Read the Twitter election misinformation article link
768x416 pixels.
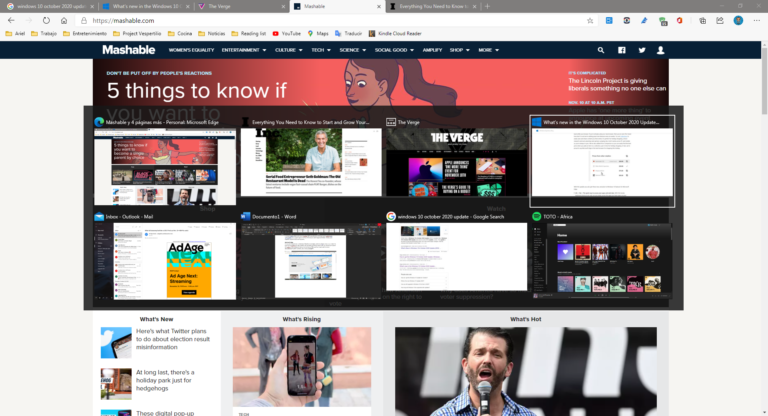click(x=172, y=339)
